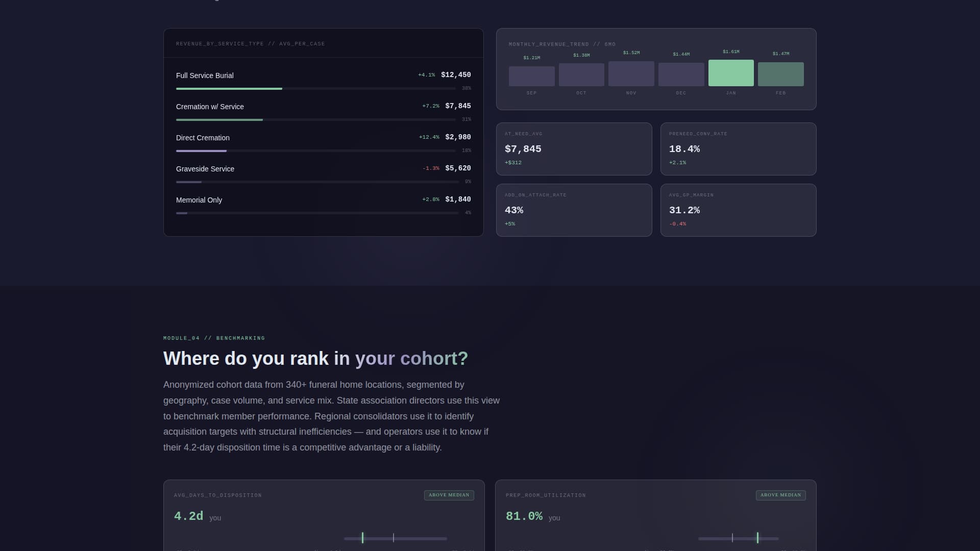Viewport: 980px width, 551px height.
Task: Click the +2.8% change indicator
Action: [x=431, y=199]
